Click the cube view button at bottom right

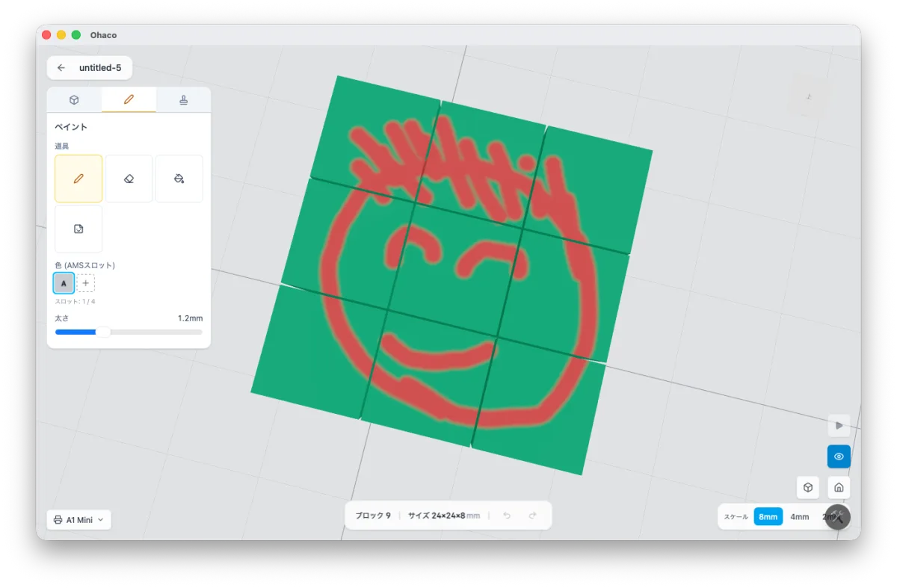[808, 487]
